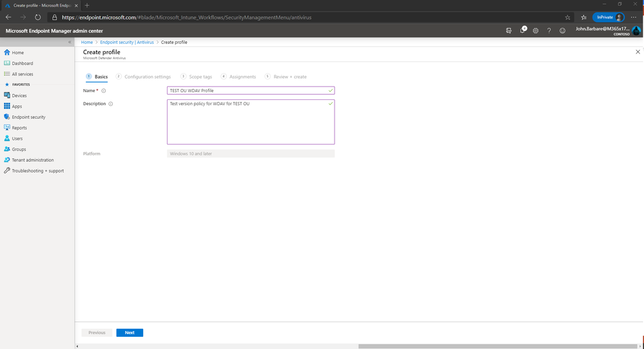Select the Assignments step tab
Image resolution: width=644 pixels, height=349 pixels.
click(239, 77)
